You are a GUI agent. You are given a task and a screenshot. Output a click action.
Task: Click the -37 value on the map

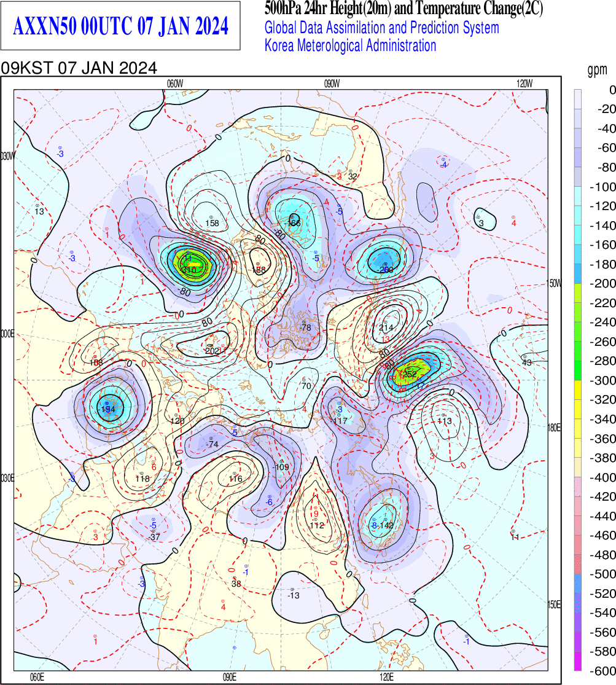(x=154, y=537)
